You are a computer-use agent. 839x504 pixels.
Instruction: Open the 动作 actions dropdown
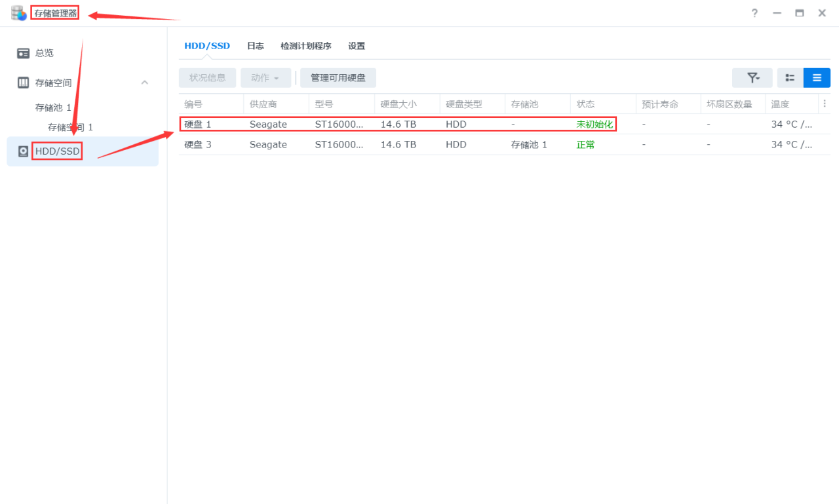pyautogui.click(x=265, y=77)
